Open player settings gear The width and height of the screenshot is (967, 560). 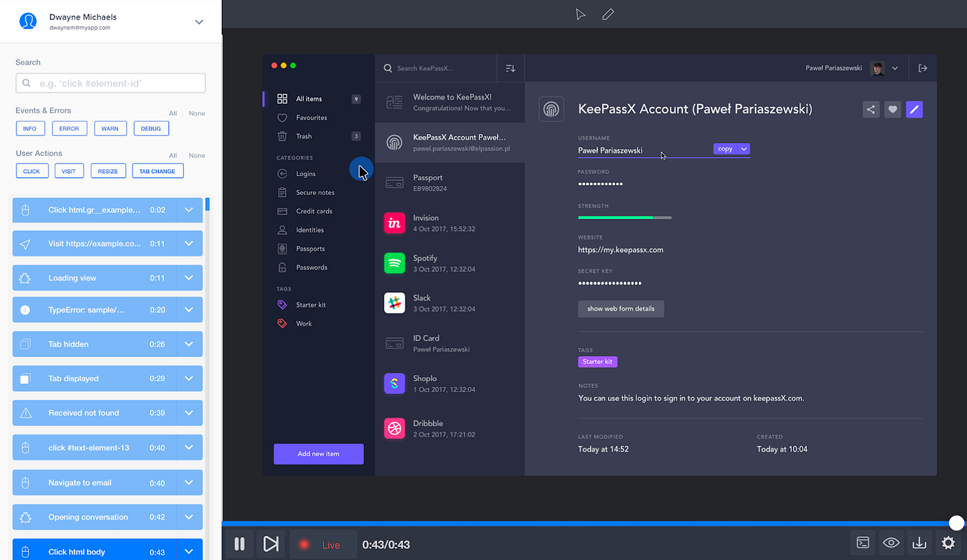click(948, 543)
